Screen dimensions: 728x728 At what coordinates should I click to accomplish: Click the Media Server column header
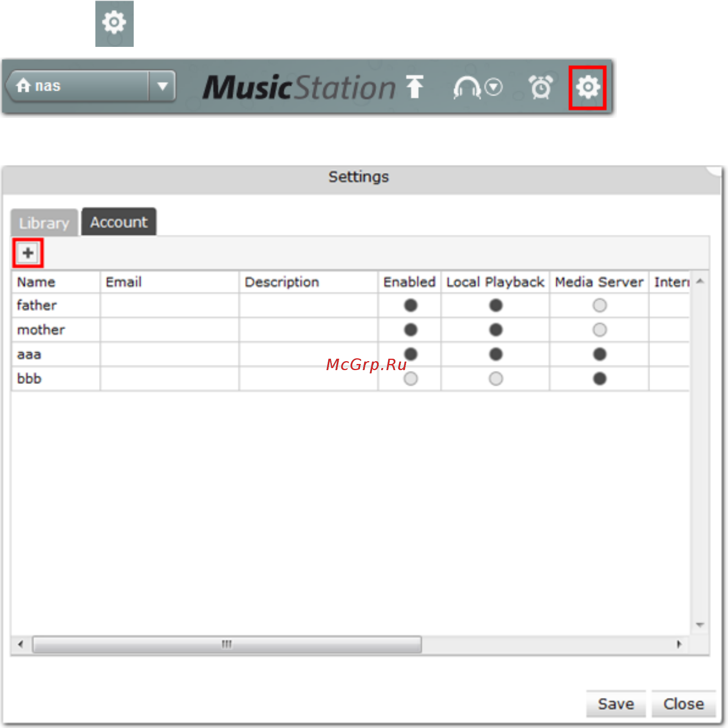[x=599, y=282]
